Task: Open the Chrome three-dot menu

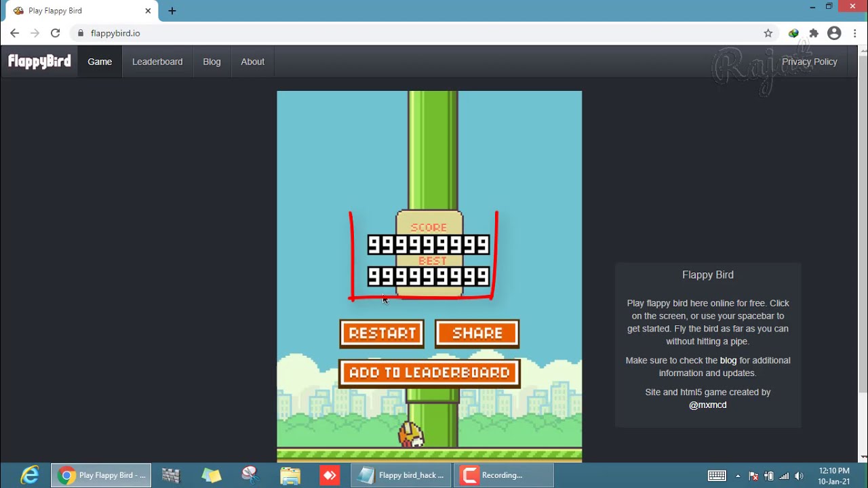Action: pos(854,33)
